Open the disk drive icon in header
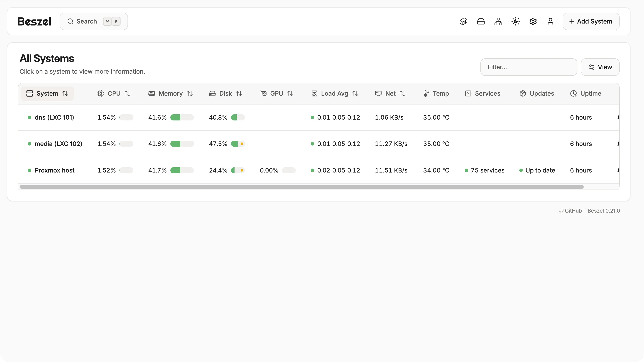The image size is (644, 362). point(481,21)
